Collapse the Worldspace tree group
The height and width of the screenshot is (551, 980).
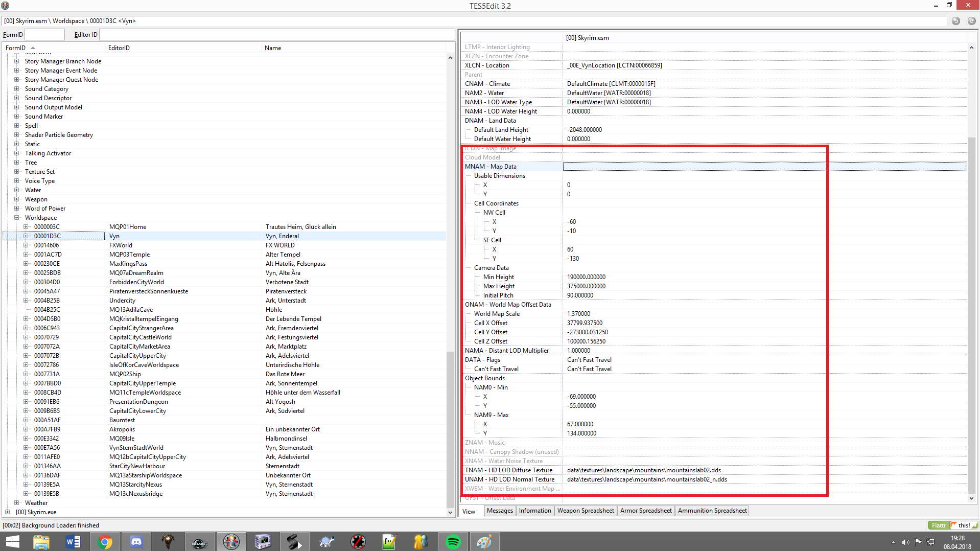tap(17, 218)
